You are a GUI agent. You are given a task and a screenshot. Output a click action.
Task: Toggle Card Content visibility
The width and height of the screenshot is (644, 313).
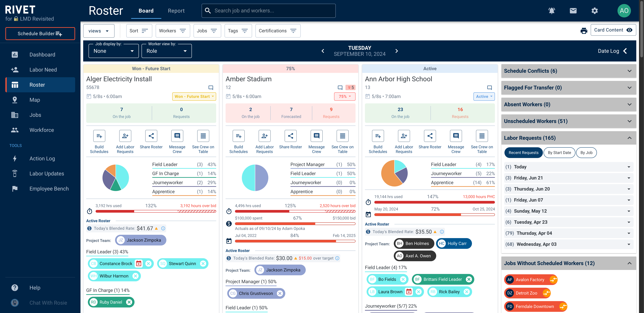613,30
